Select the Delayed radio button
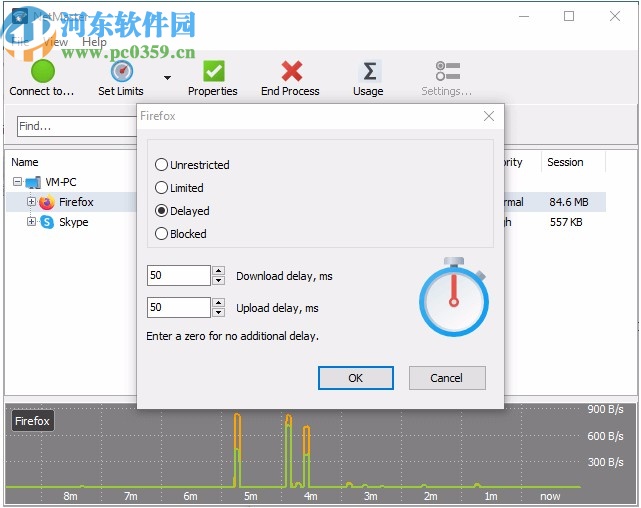This screenshot has height=508, width=641. coord(161,210)
